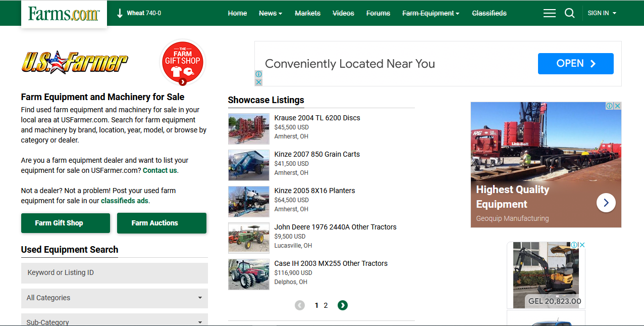Viewport: 644px width, 326px height.
Task: Click the U.S. Farmer logo
Action: [x=75, y=62]
